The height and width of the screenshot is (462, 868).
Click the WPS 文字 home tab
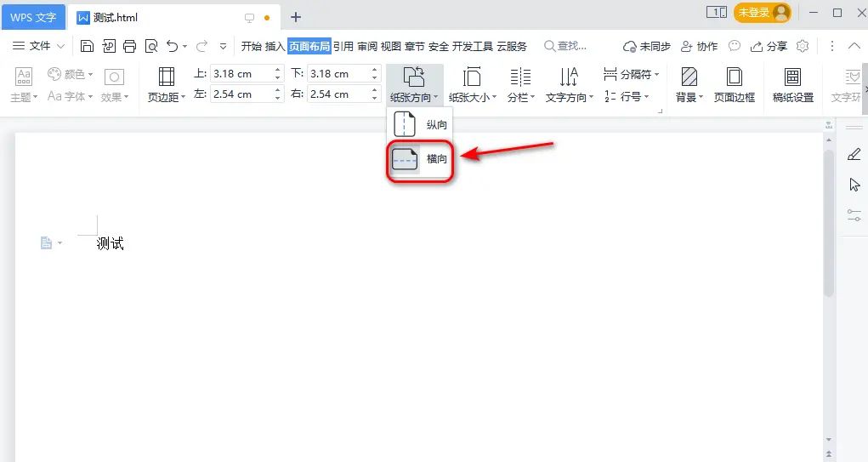(33, 17)
